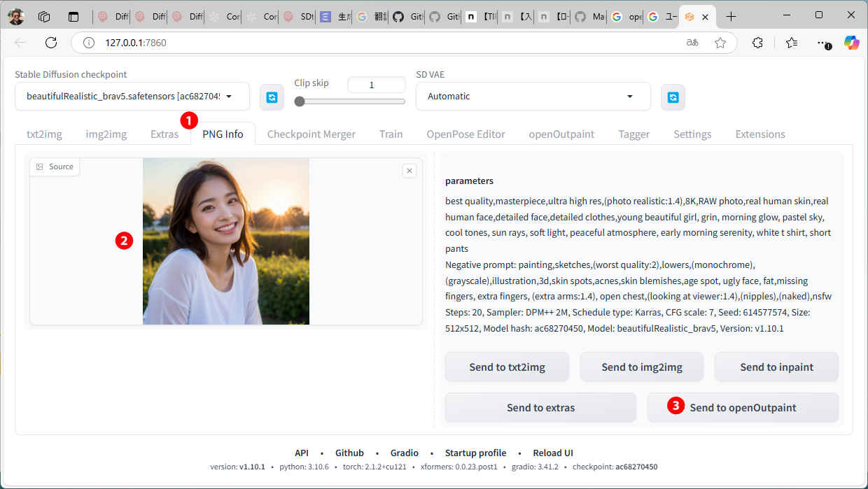868x489 pixels.
Task: Add this page to favorites (star icon)
Action: coord(720,43)
